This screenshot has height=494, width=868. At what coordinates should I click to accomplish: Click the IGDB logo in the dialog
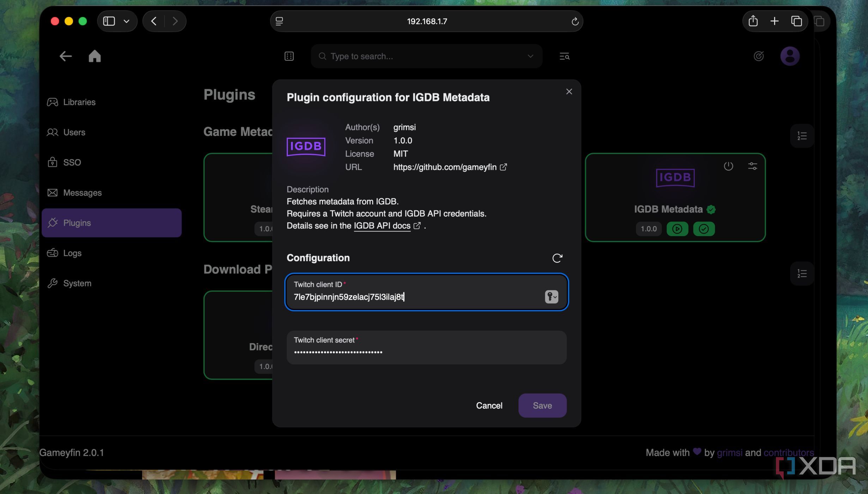306,146
